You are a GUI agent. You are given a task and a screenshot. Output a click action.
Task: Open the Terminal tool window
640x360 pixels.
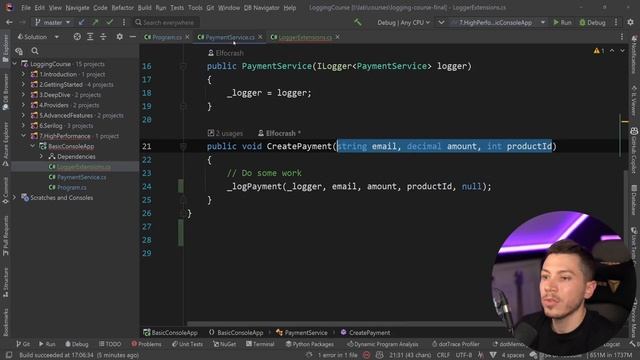tap(260, 344)
